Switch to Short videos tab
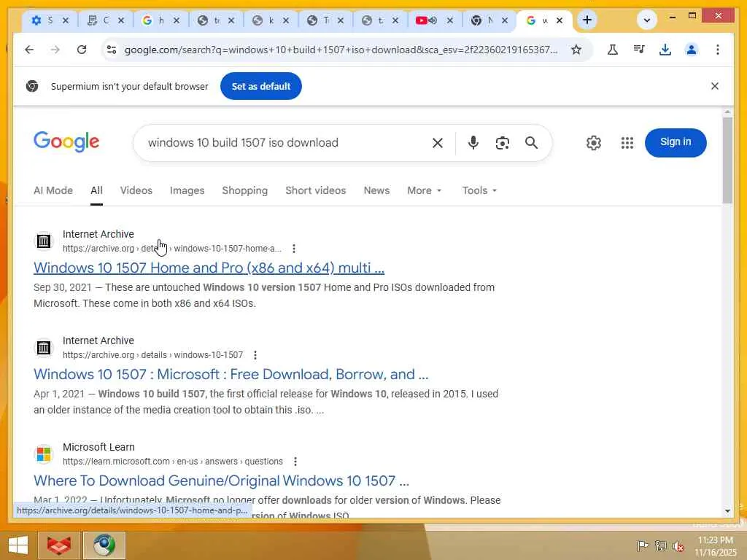 click(315, 190)
